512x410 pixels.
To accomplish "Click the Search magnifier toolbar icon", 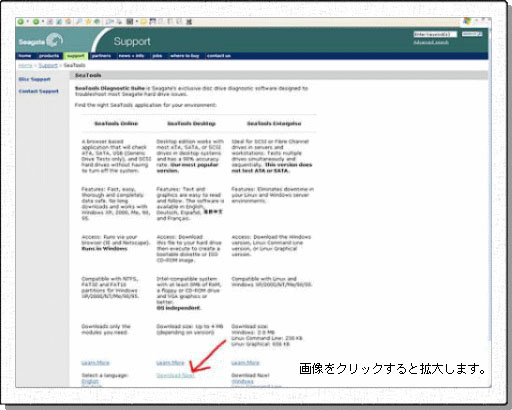I will (x=79, y=22).
